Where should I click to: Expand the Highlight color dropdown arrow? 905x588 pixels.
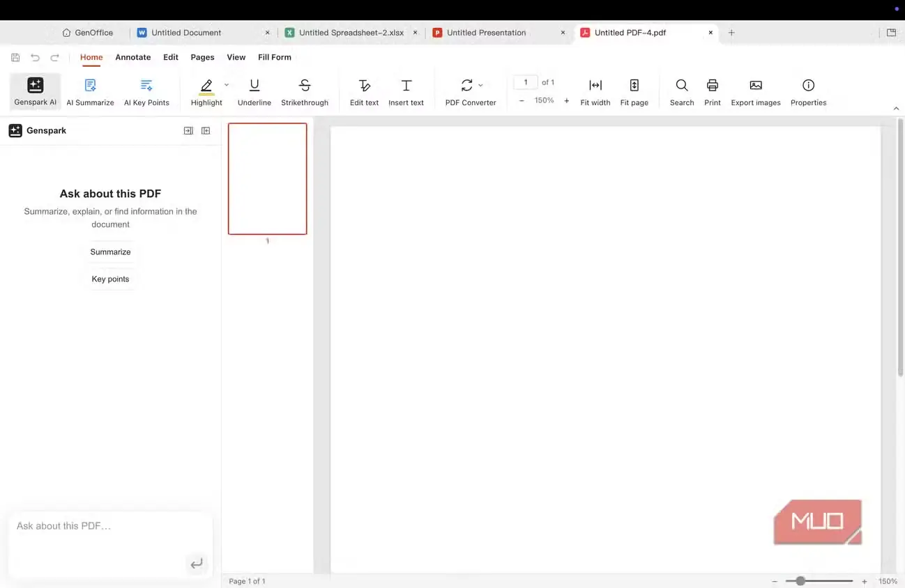tap(227, 85)
